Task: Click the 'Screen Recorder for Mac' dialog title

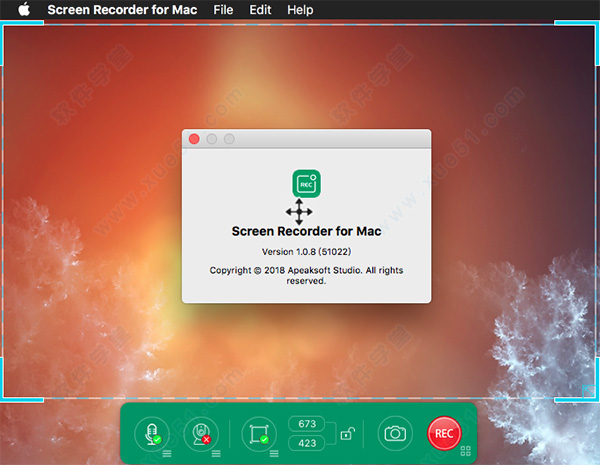Action: coord(307,231)
